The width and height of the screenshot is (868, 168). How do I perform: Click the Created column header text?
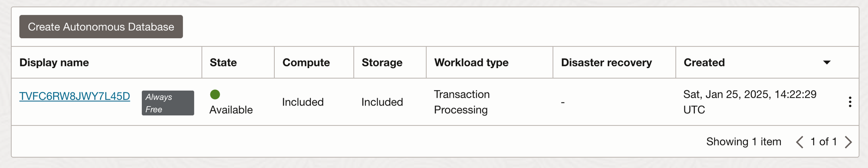click(x=704, y=63)
